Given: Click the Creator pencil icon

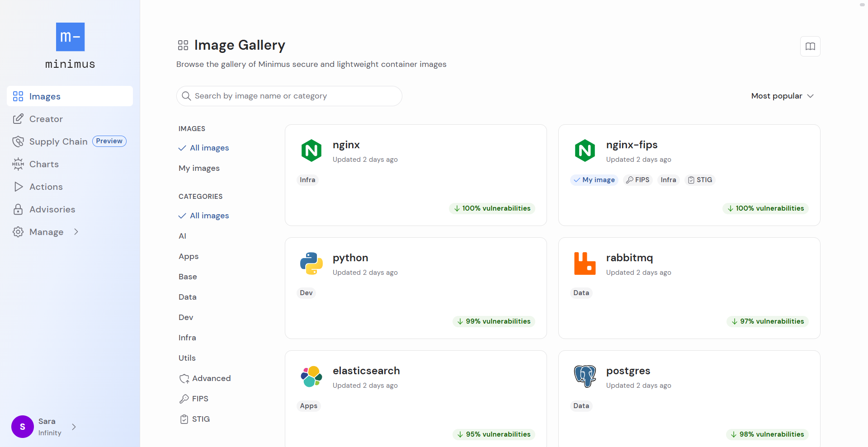Looking at the screenshot, I should coord(18,119).
